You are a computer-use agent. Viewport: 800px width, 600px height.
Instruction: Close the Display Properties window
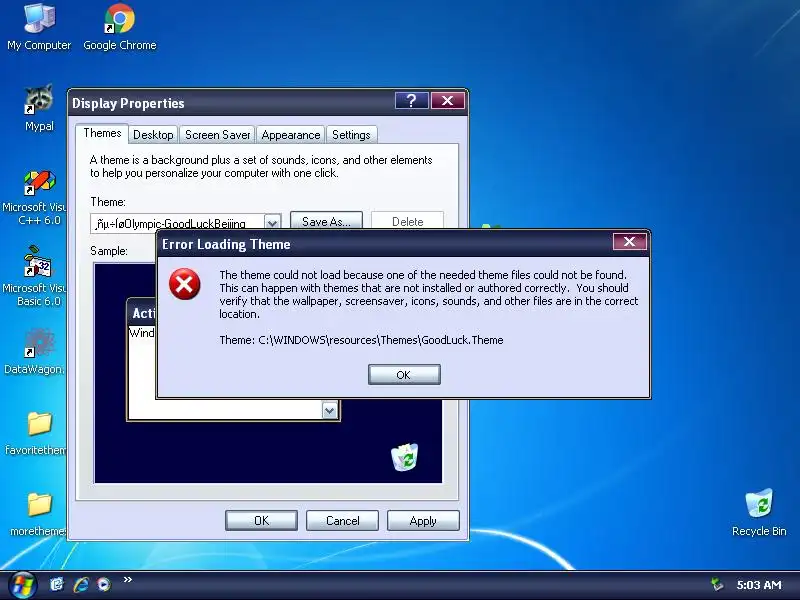(447, 101)
